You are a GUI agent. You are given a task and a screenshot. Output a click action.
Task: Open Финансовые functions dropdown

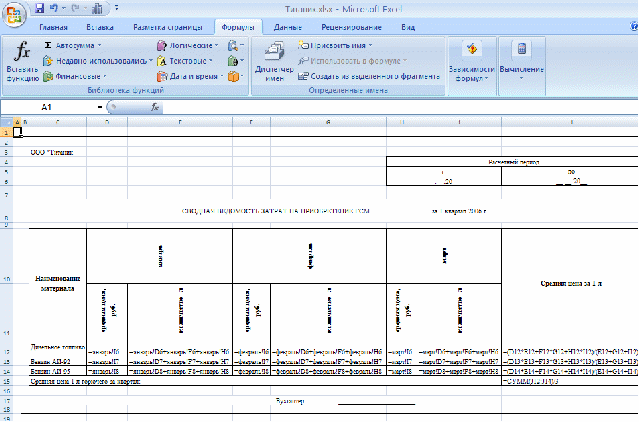pos(75,76)
